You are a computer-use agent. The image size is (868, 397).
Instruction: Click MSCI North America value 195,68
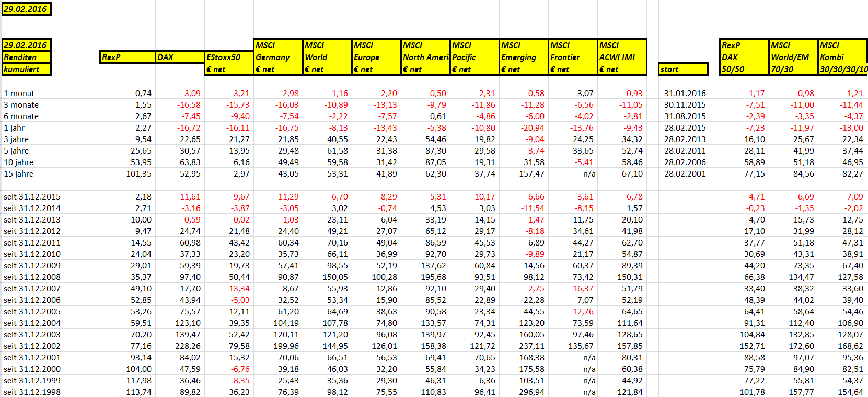433,277
